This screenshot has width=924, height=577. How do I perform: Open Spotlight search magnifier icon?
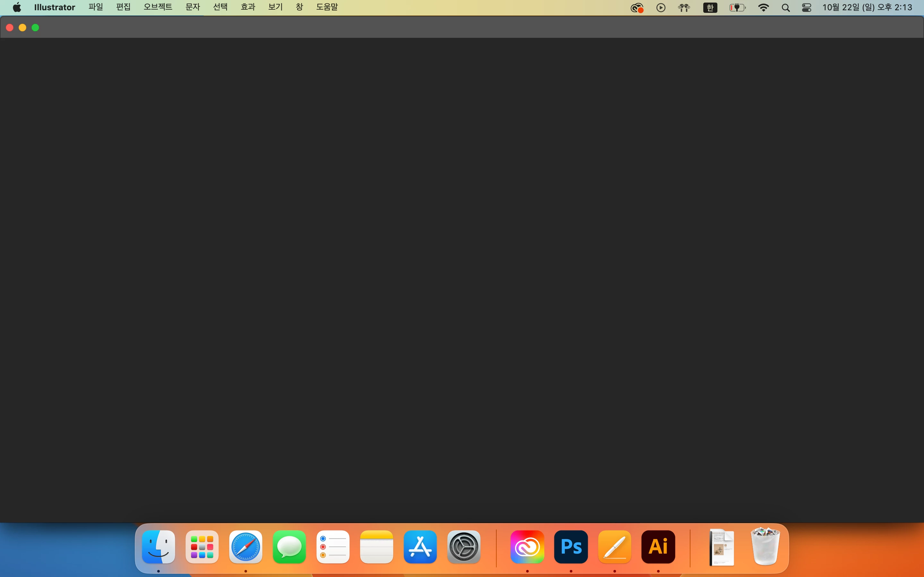point(785,8)
